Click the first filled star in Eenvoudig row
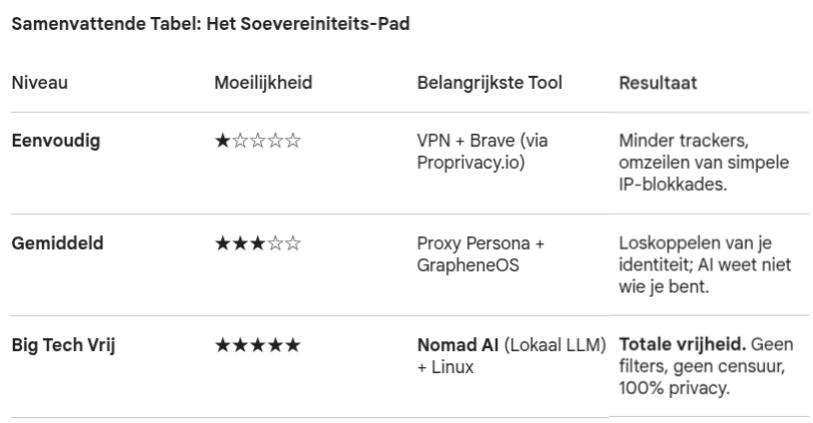 point(222,141)
